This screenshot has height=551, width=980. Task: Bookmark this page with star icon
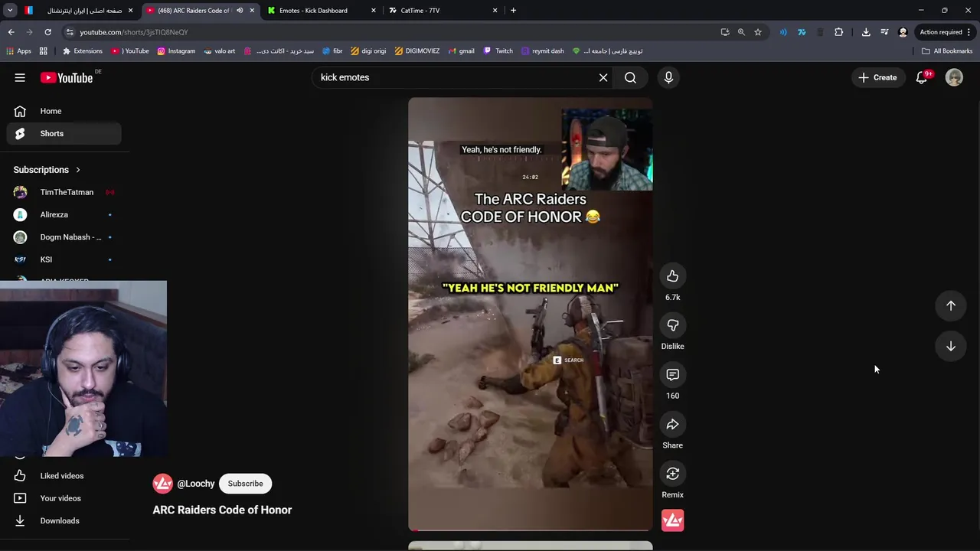pyautogui.click(x=758, y=32)
